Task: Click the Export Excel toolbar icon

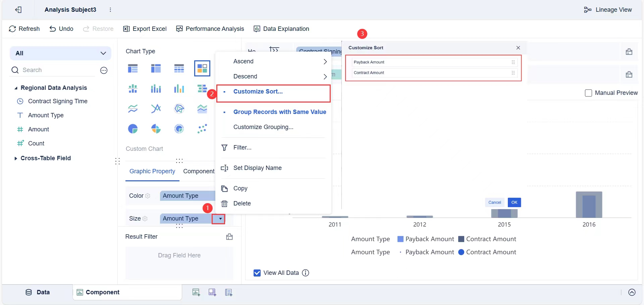Action: [126, 29]
